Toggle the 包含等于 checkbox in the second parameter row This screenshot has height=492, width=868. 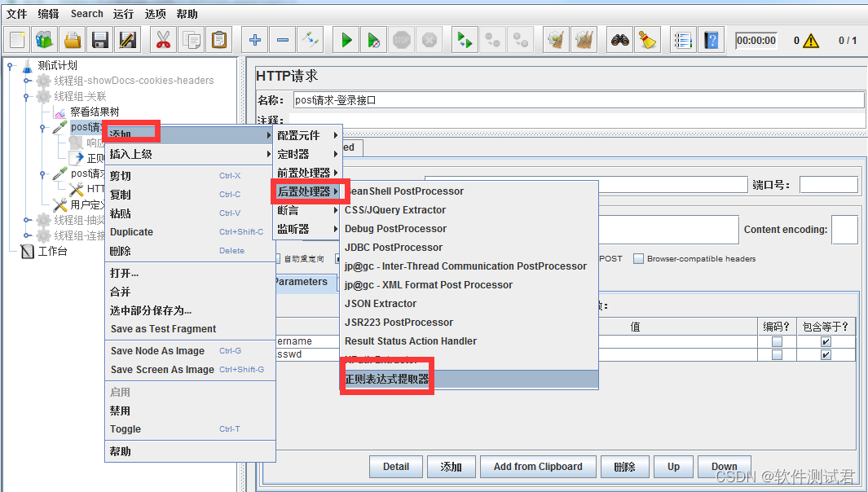tap(826, 355)
